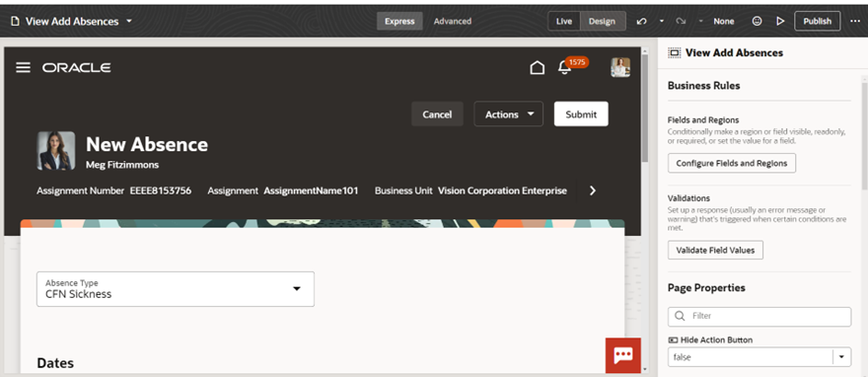The image size is (868, 377).
Task: Click the Page Properties Filter field
Action: [759, 316]
